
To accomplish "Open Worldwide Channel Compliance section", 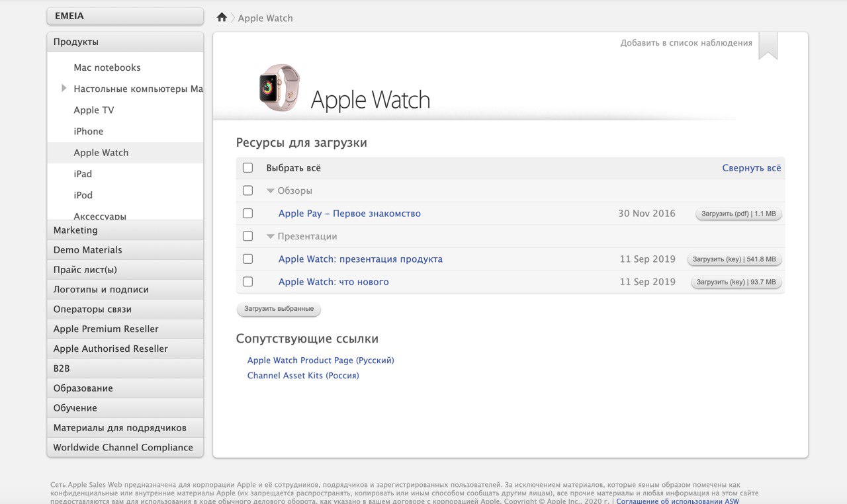I will [x=125, y=448].
